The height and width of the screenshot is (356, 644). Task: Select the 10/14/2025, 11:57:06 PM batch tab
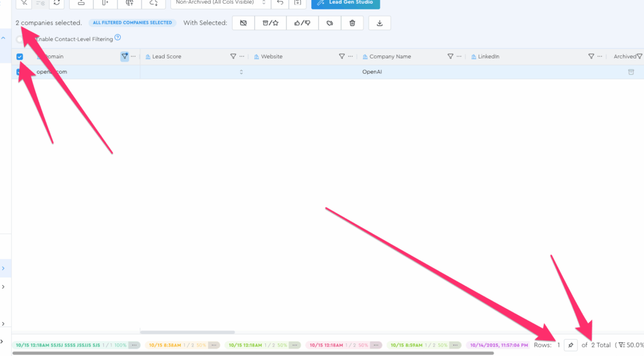click(497, 345)
